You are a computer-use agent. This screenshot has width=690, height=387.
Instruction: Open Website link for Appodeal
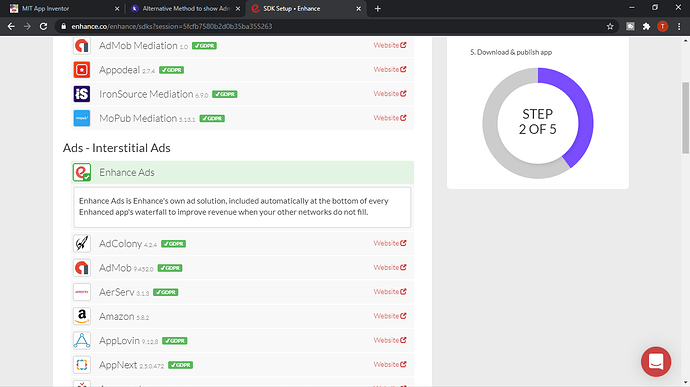click(x=390, y=69)
